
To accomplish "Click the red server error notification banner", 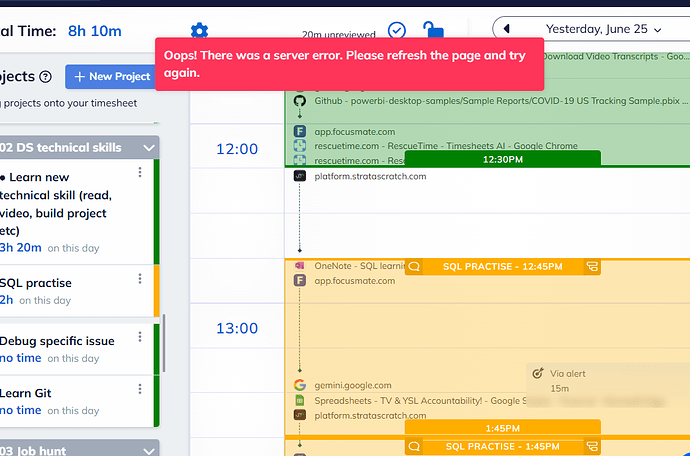I will (x=349, y=64).
